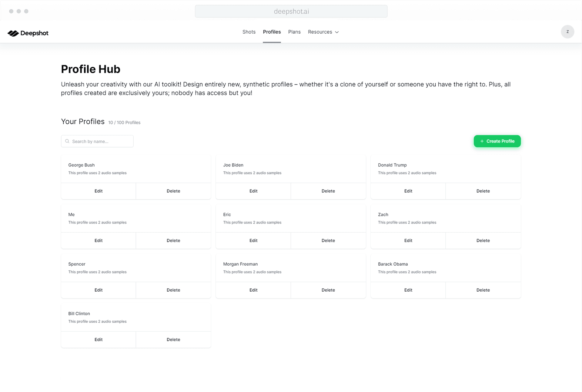
Task: Switch to the Plans tab
Action: [x=294, y=32]
